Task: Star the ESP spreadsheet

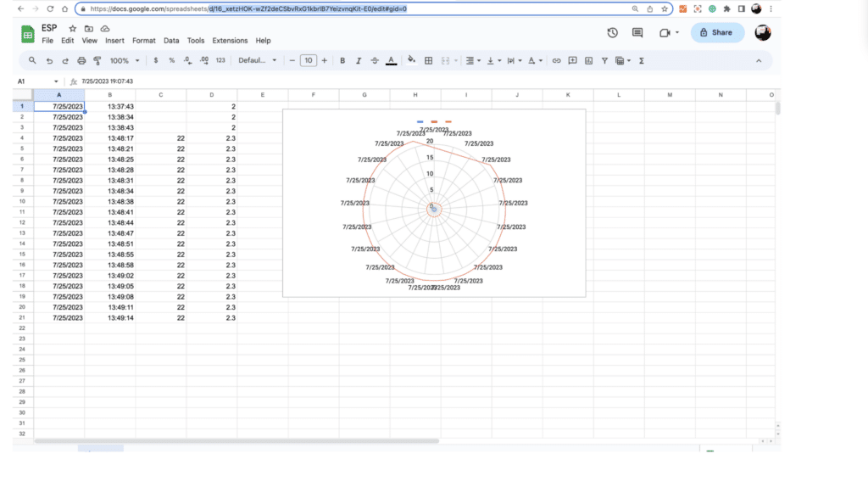Action: coord(72,28)
